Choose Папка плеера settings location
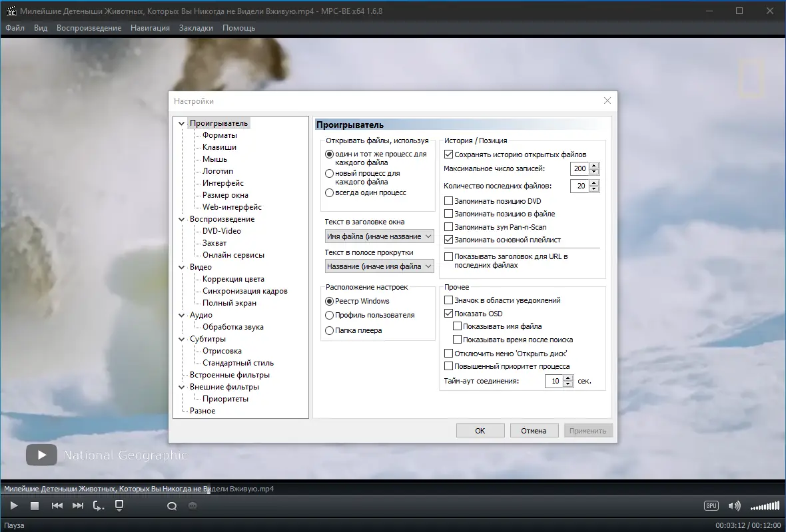786x532 pixels. [329, 331]
